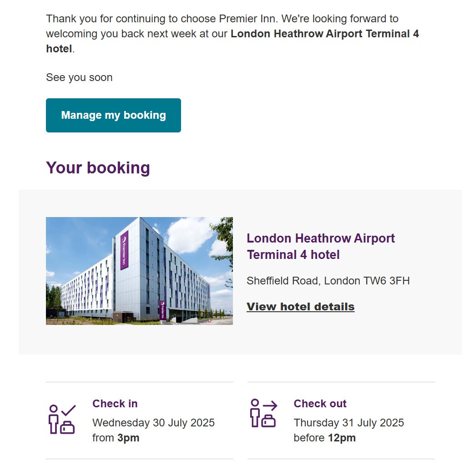The height and width of the screenshot is (476, 464).
Task: Click the small Premier Inn ground sign in the photo
Action: (x=162, y=310)
